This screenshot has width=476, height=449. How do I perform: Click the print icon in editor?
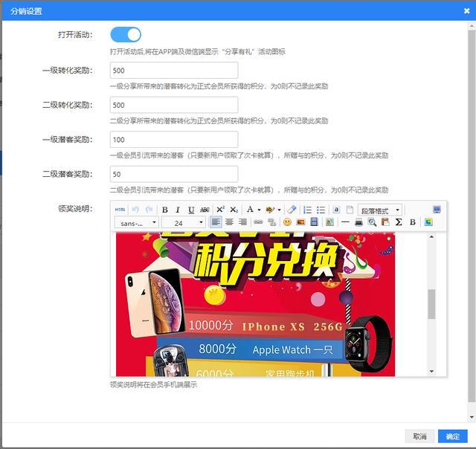pos(358,222)
